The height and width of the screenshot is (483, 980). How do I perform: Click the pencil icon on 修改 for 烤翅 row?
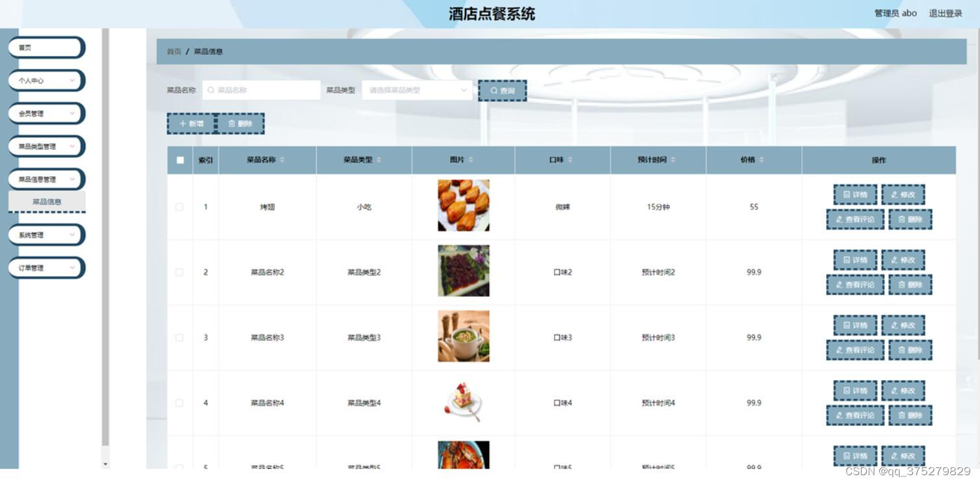coord(894,194)
